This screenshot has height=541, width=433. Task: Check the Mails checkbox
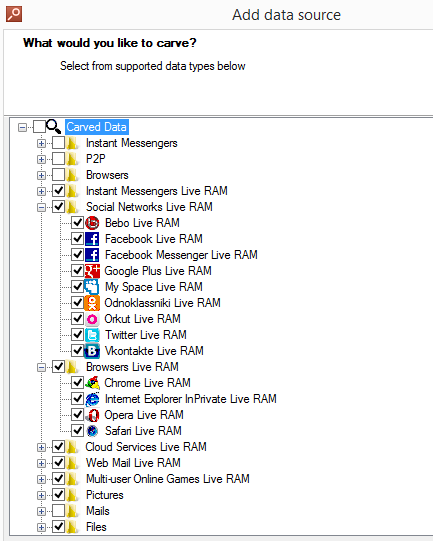tap(58, 511)
